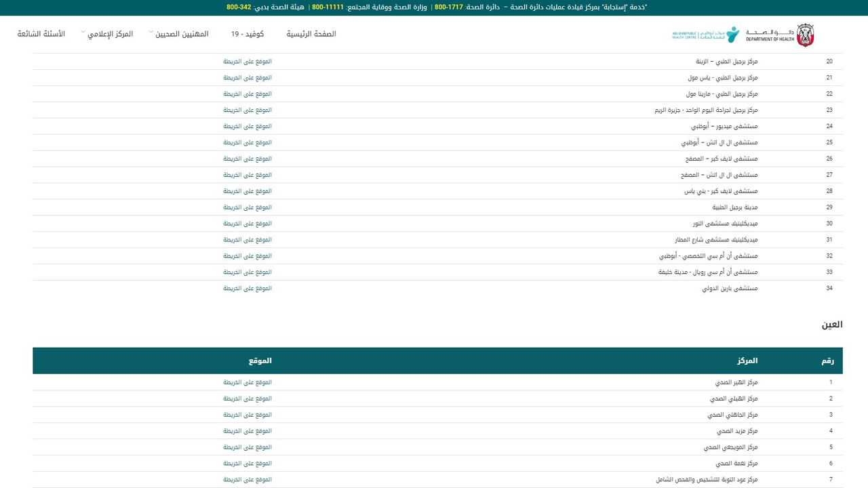Open the الأسئلة الشائعة FAQ menu item
This screenshot has height=488, width=868.
click(x=41, y=34)
